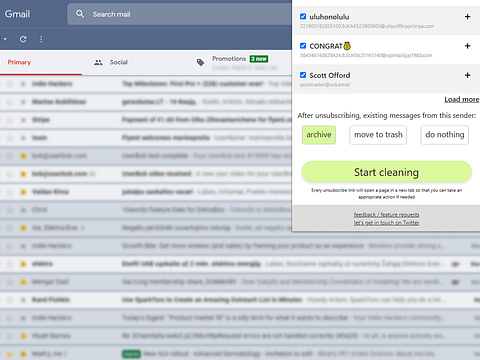The image size is (480, 360).
Task: Click the CONGRAT money bag emoji
Action: coord(347,46)
